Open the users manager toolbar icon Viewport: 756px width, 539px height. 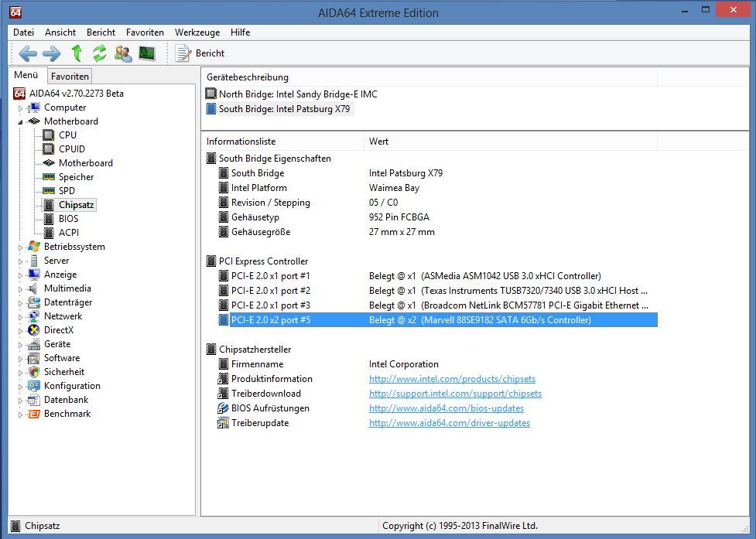pos(124,53)
